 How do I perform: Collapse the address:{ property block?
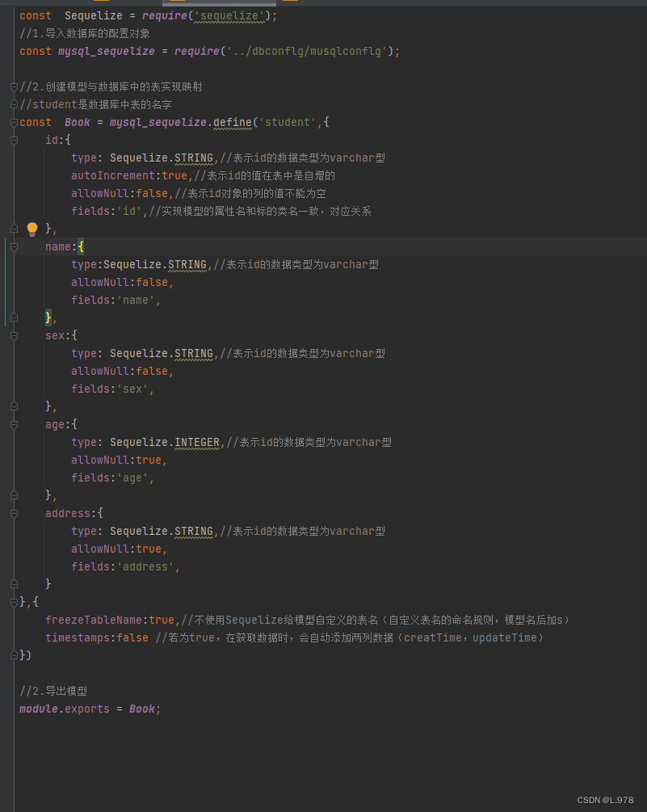click(14, 514)
